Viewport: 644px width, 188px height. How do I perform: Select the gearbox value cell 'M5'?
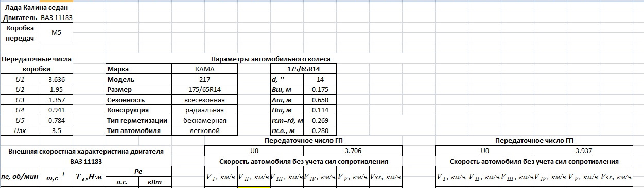[x=56, y=33]
